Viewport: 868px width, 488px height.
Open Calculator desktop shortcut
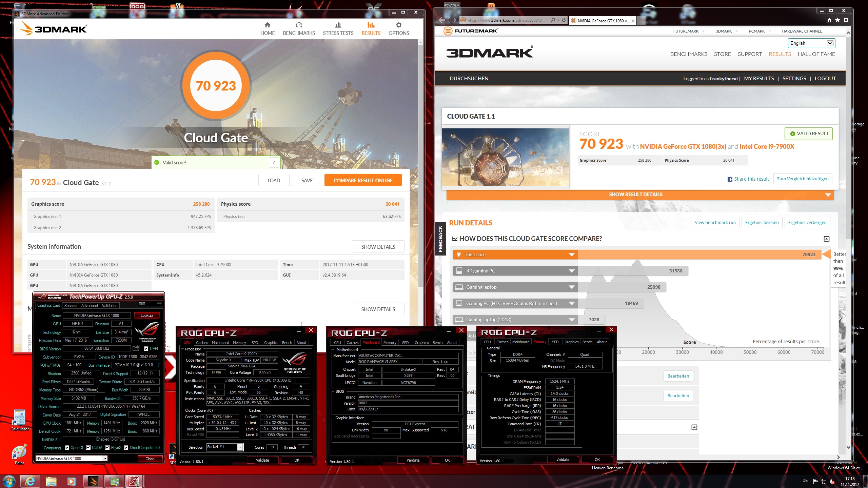point(19,420)
